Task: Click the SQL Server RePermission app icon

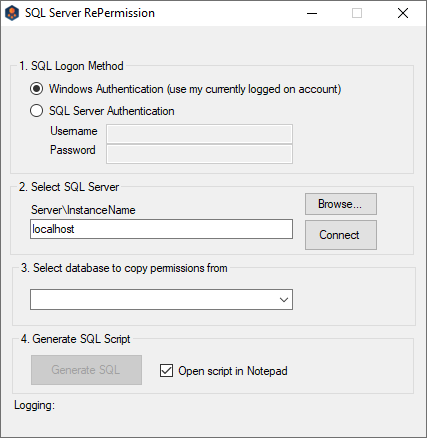Action: pos(12,13)
